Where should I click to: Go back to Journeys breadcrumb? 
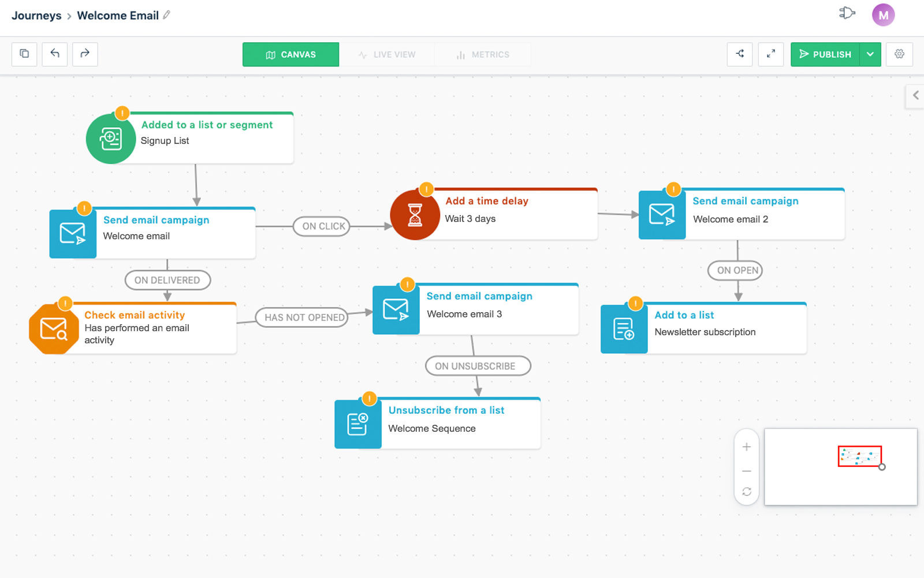pos(36,16)
